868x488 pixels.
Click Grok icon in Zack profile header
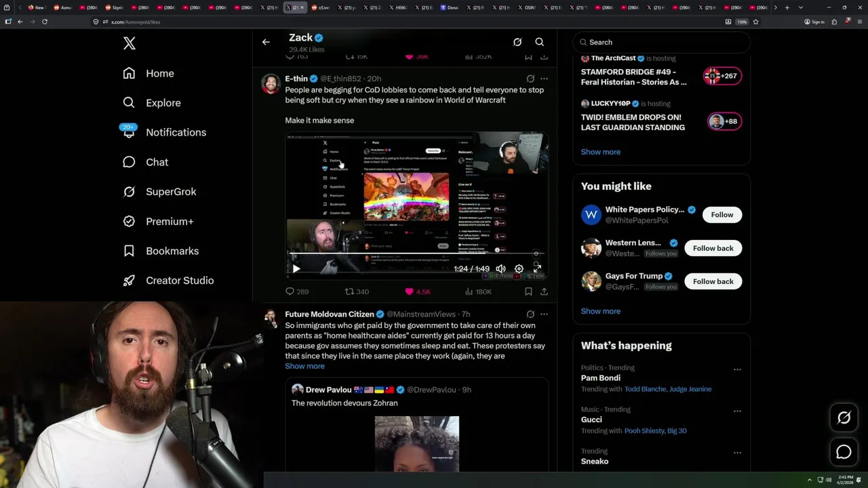517,42
